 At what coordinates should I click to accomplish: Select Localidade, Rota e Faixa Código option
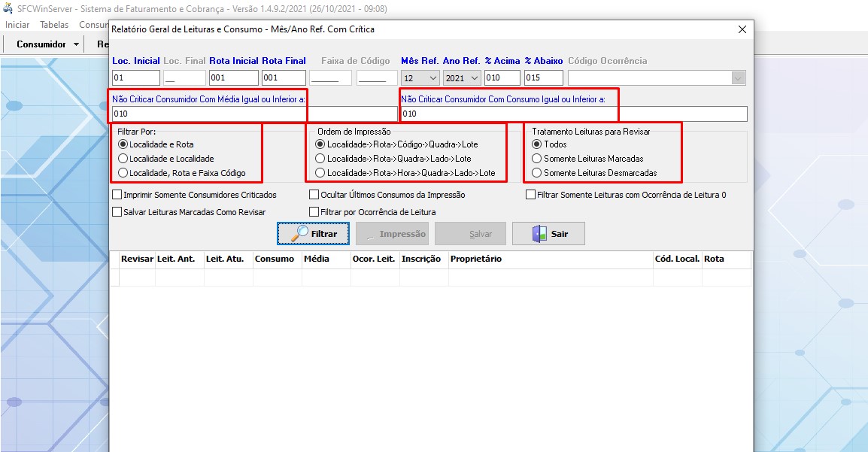pyautogui.click(x=123, y=173)
